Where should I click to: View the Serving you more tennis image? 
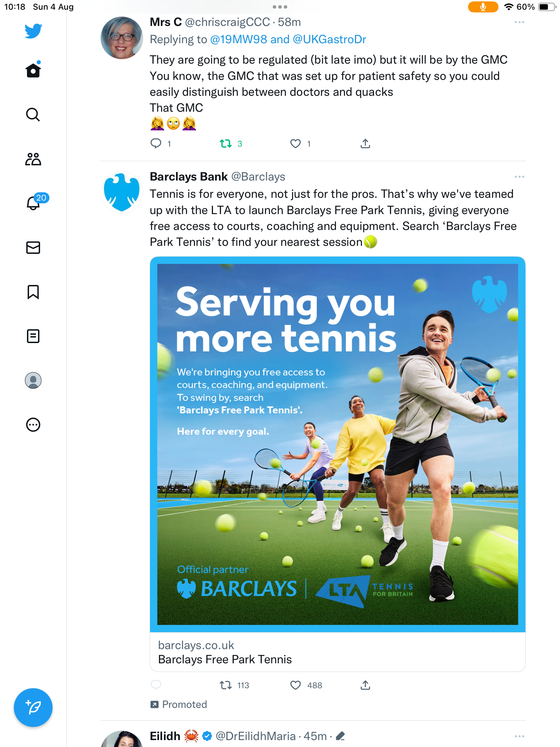337,444
